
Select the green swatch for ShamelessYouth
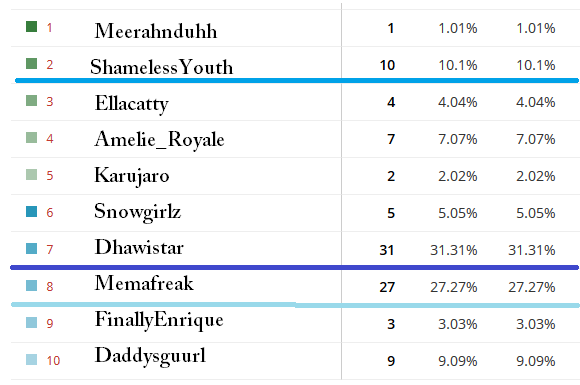point(31,64)
